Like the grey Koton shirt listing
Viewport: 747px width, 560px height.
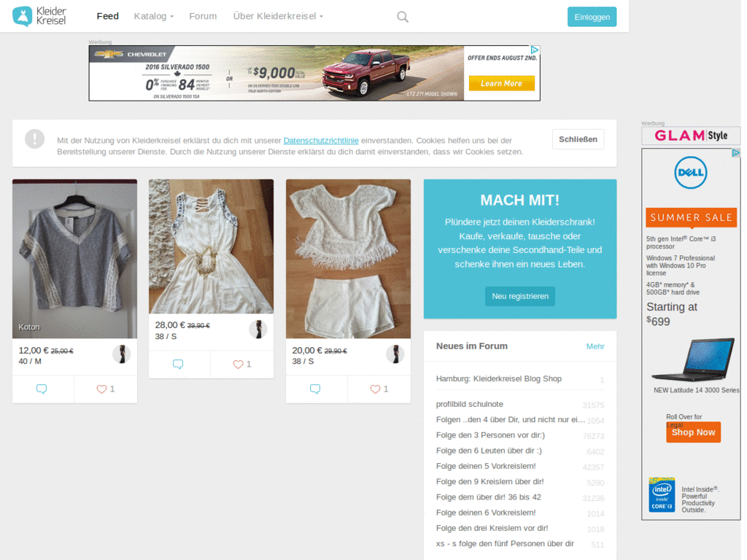pyautogui.click(x=105, y=389)
